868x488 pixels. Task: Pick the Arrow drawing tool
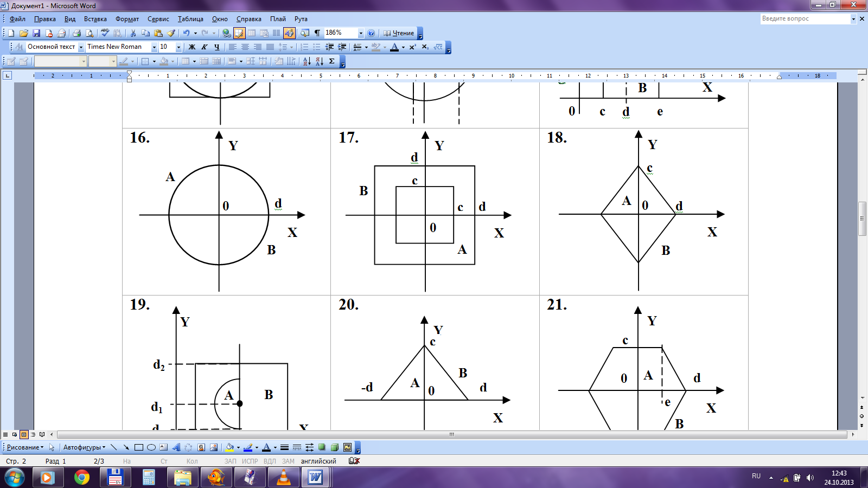[126, 447]
